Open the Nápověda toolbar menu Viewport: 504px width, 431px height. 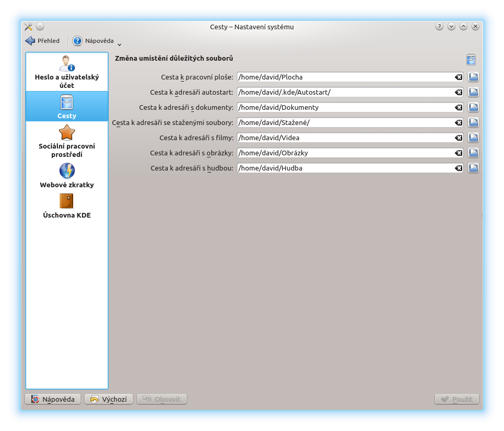coord(93,41)
